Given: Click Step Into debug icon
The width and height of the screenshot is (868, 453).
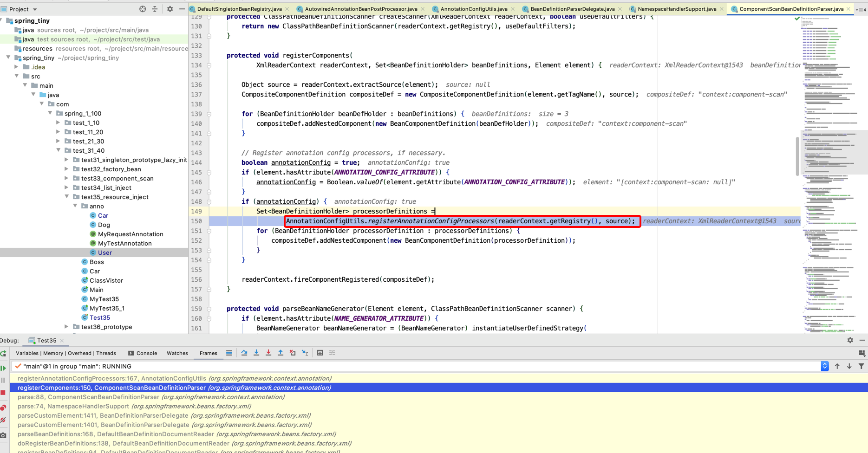Looking at the screenshot, I should point(256,353).
